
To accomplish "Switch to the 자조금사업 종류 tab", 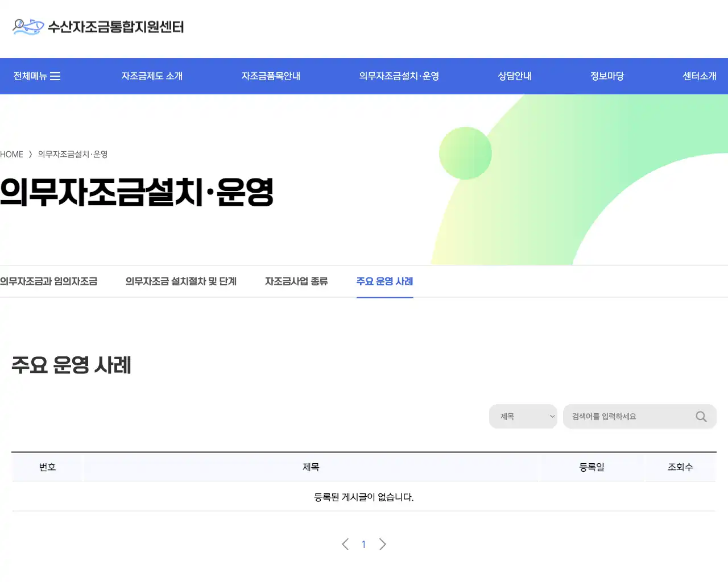I will coord(296,281).
